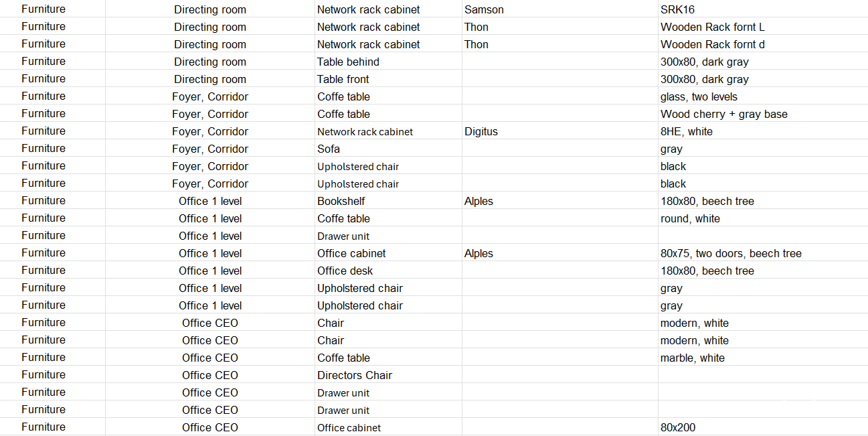Select the "glass, two levels" cell
This screenshot has width=868, height=436.
pyautogui.click(x=699, y=96)
